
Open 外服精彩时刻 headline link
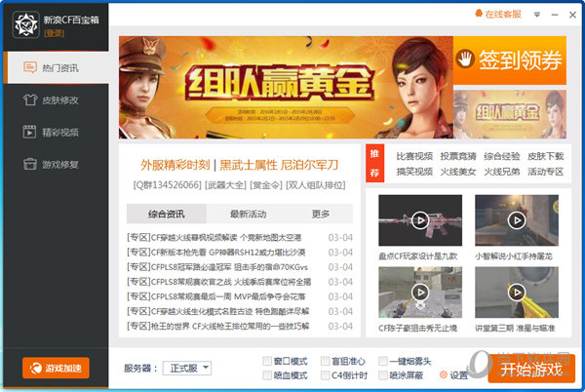point(175,165)
